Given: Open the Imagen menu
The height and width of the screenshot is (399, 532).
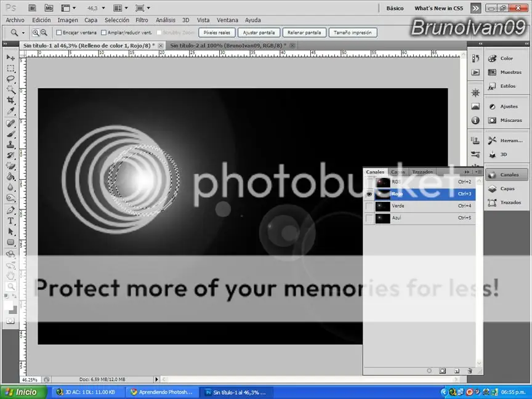Looking at the screenshot, I should (68, 20).
